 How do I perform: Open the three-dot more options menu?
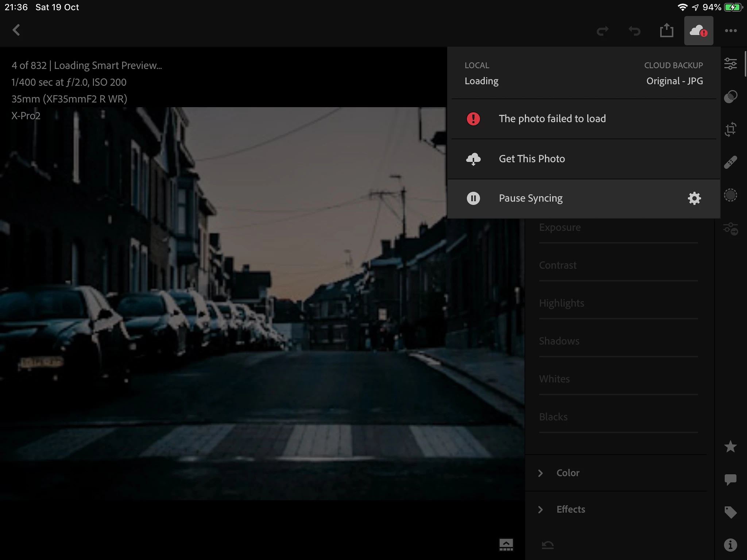click(731, 31)
